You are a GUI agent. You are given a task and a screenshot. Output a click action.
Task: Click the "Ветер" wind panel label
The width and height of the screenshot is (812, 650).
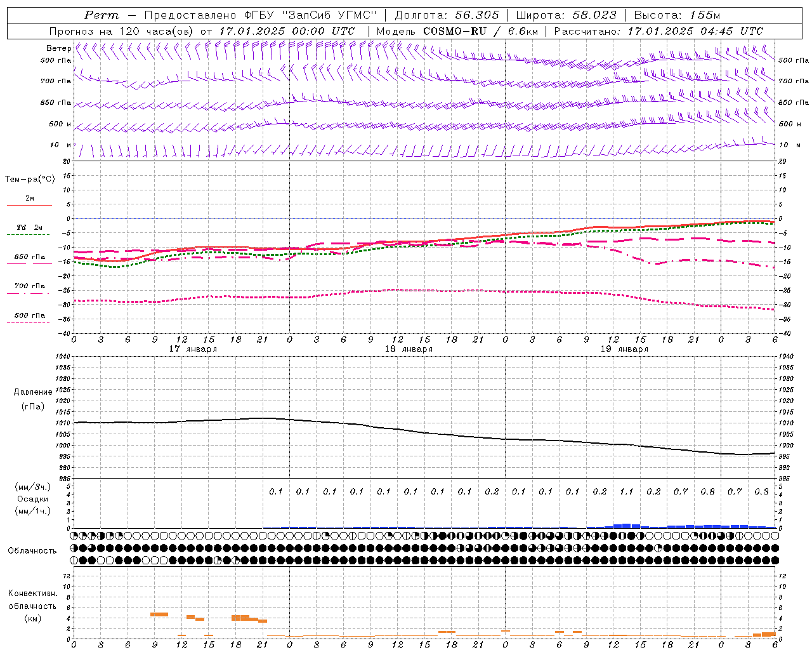[58, 48]
